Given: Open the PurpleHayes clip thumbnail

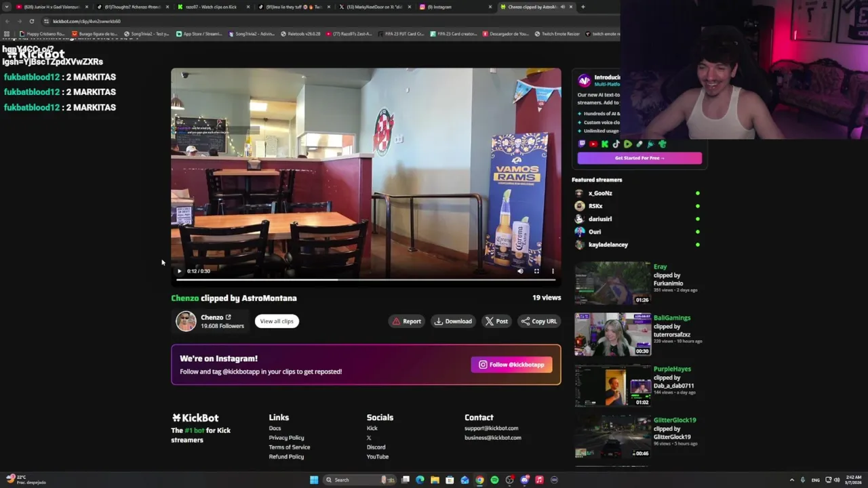Looking at the screenshot, I should (x=612, y=386).
